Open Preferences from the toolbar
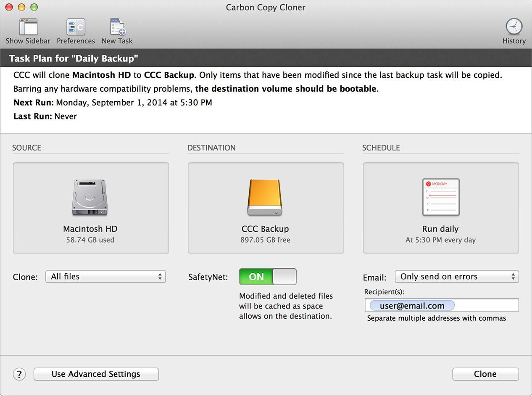Screen dimensions: 532x396 (76, 27)
